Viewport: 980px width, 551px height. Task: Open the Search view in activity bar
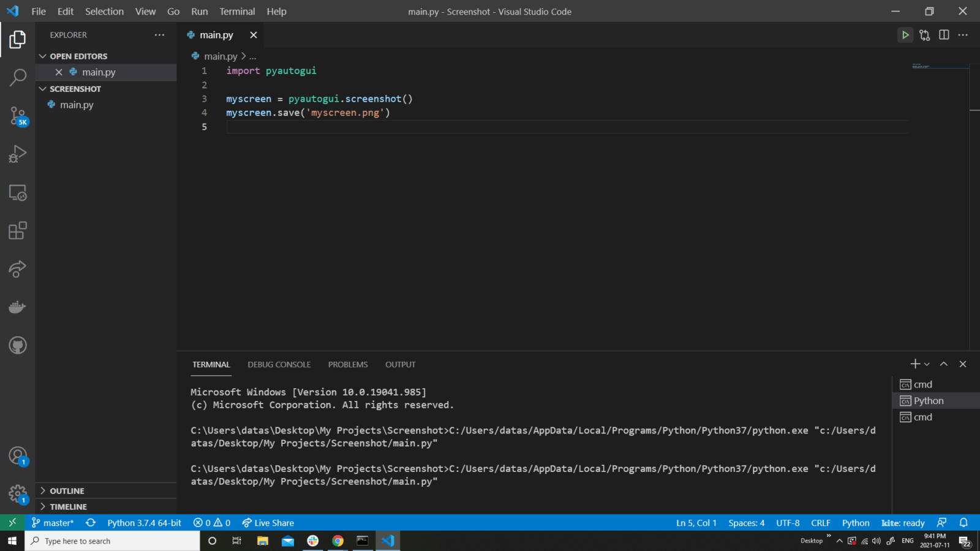pos(17,78)
